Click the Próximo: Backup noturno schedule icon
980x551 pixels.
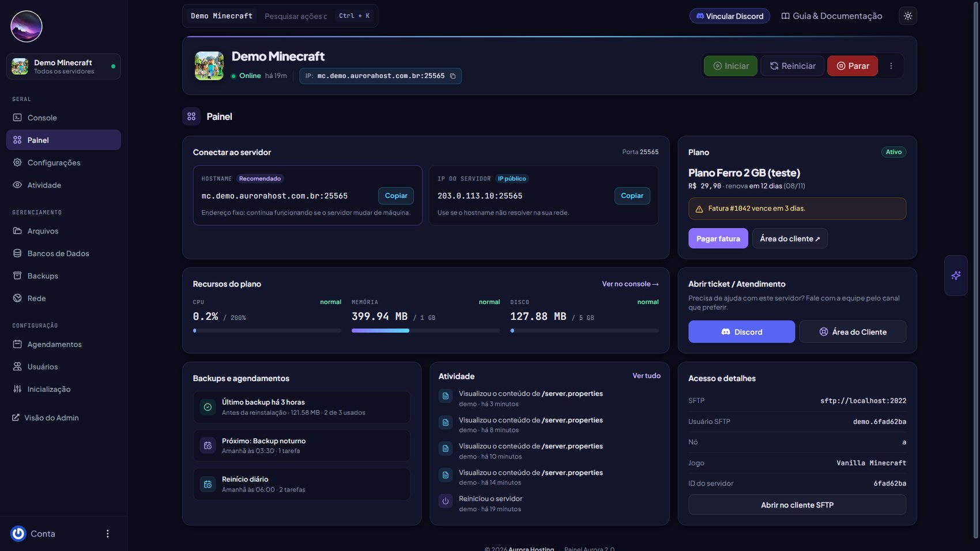pyautogui.click(x=208, y=446)
